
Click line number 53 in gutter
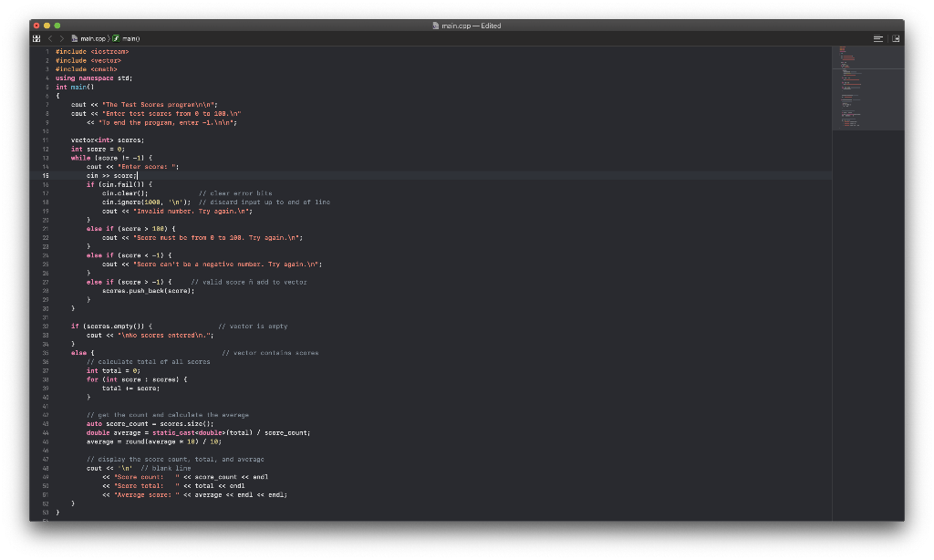point(46,513)
